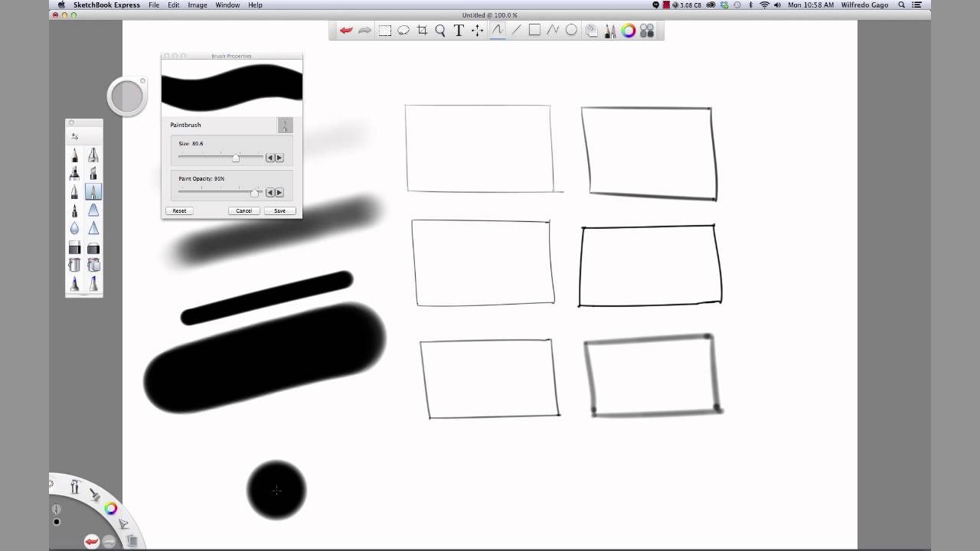Select the lasso selection tool
This screenshot has height=551, width=980.
403,31
